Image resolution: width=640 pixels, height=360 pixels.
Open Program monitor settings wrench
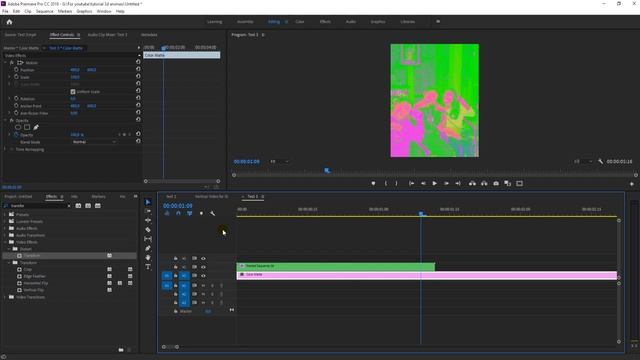(x=600, y=162)
